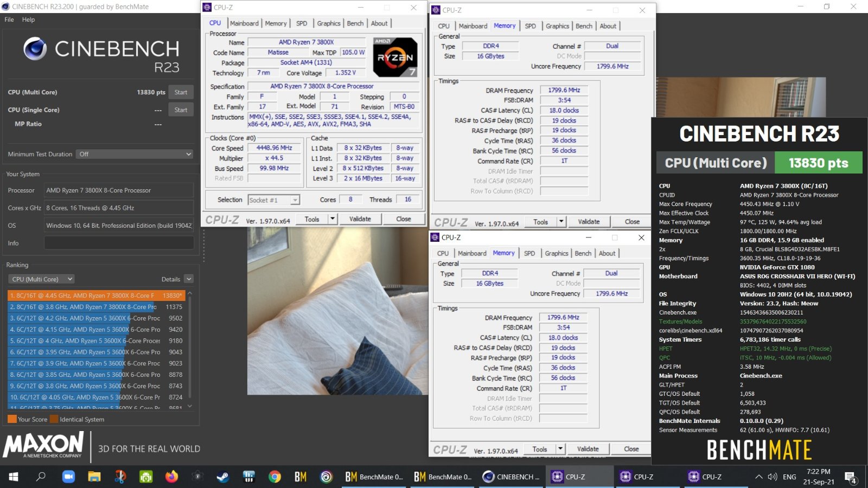Open ranking CPU (Multi Core) dropdown

point(41,279)
